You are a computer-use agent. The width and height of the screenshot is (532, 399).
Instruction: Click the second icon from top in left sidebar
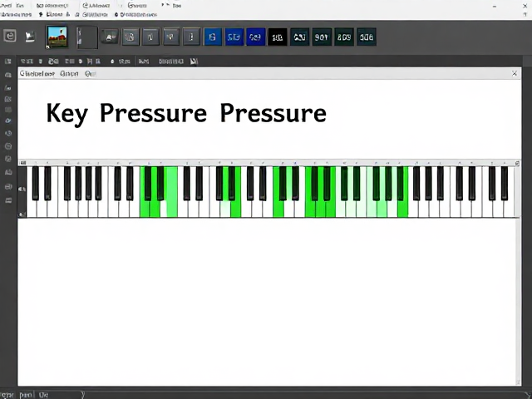[x=8, y=75]
